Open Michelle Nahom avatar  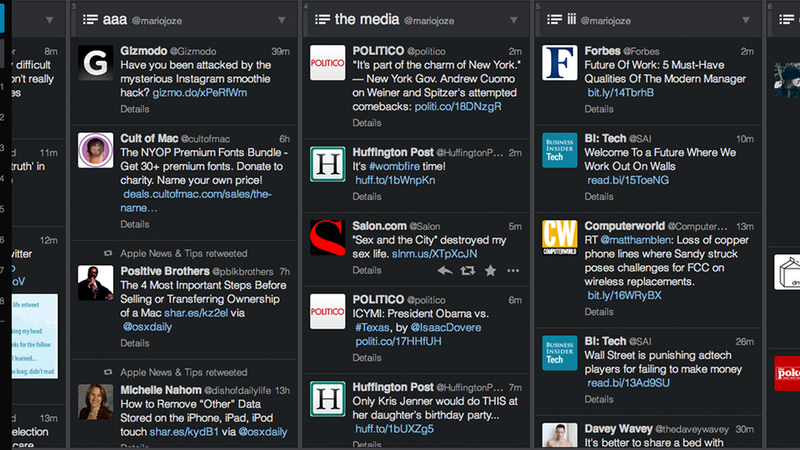pos(95,402)
